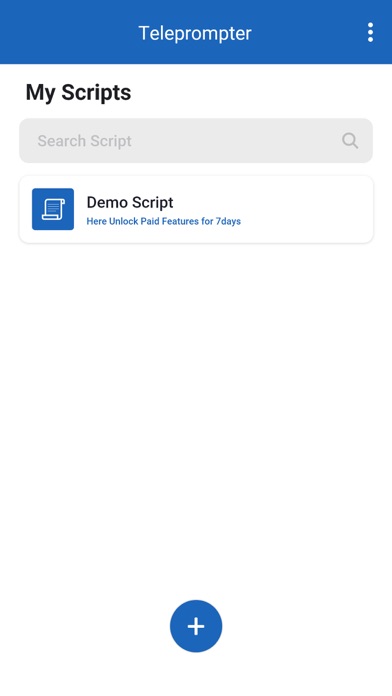
Task: Tap the white plus symbol at bottom
Action: (x=196, y=626)
